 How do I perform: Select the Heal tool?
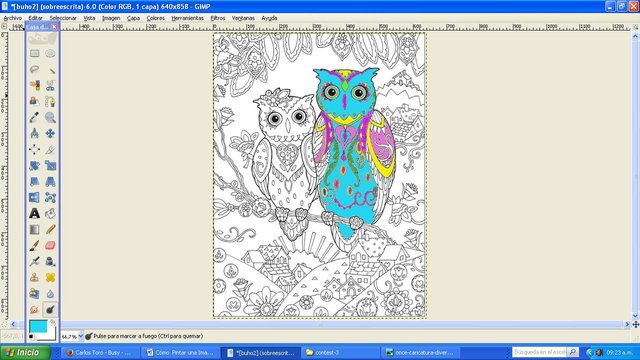click(x=50, y=278)
